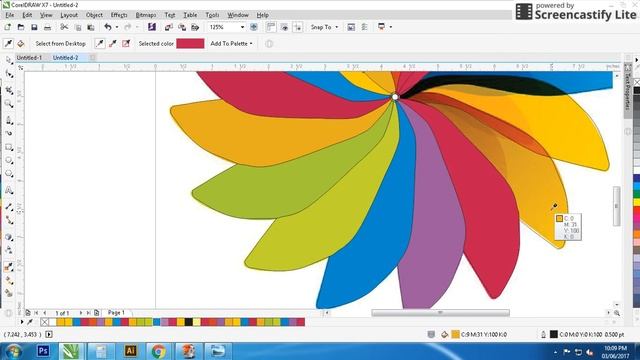Toggle Show Rulers button
Screen dimensions: 640x360
tap(271, 27)
